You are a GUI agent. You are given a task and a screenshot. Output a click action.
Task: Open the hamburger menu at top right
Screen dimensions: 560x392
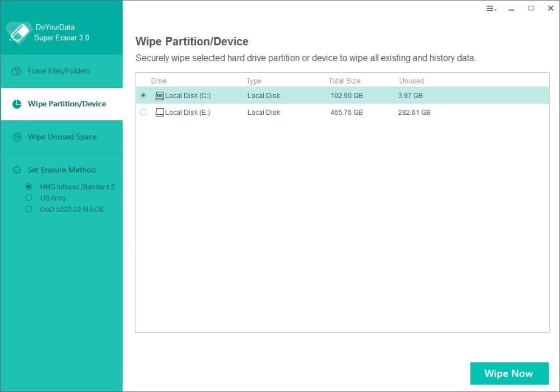point(489,8)
